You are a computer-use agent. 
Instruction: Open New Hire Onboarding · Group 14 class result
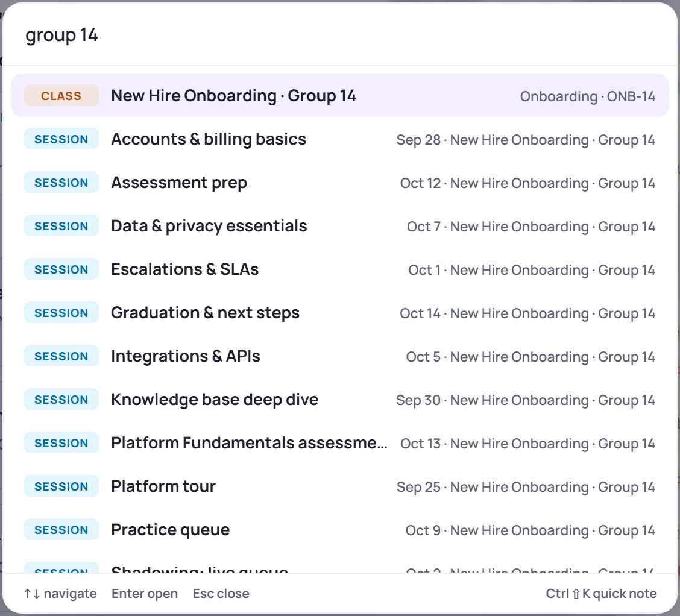(x=339, y=95)
